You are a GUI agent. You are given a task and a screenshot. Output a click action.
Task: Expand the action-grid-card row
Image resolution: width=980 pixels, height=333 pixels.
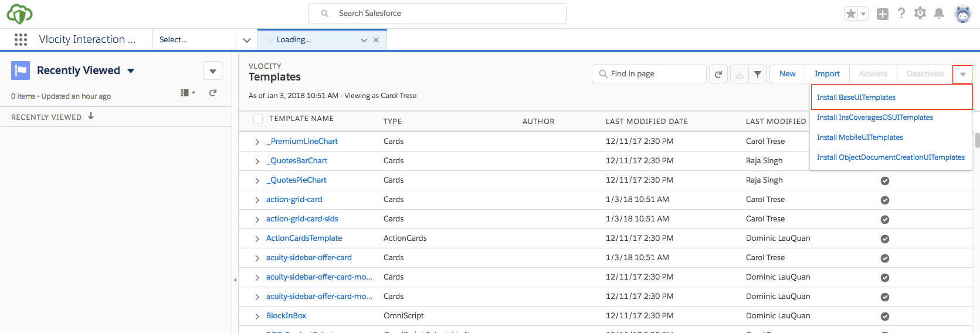coord(257,200)
